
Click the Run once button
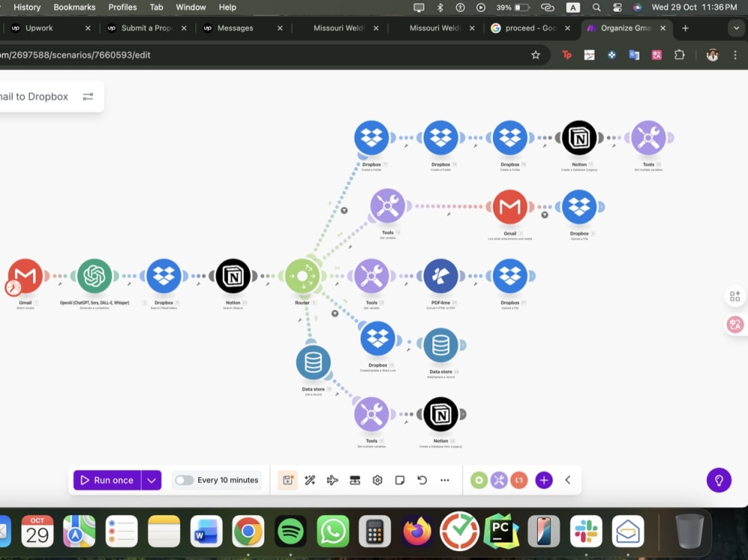107,480
